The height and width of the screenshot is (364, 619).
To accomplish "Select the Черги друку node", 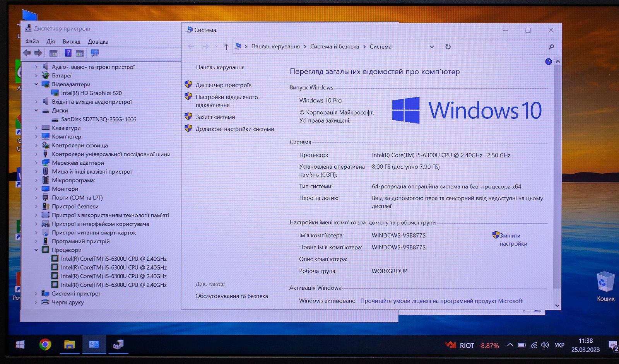I will tap(68, 302).
